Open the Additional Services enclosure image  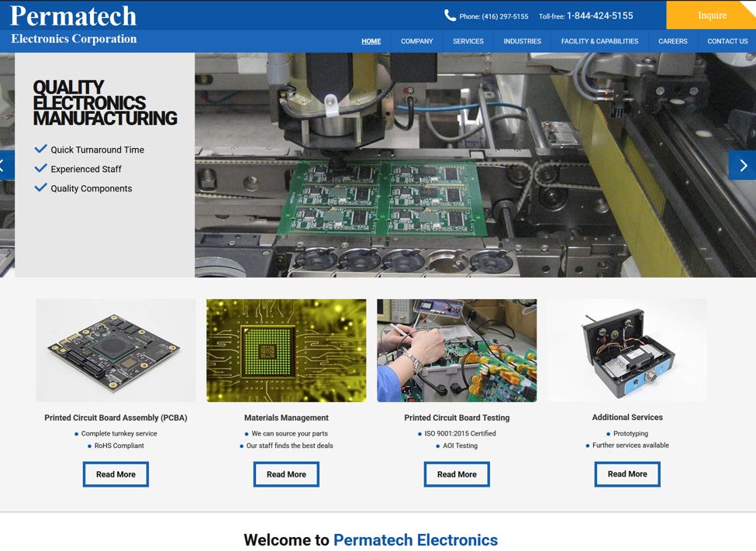[x=627, y=350]
